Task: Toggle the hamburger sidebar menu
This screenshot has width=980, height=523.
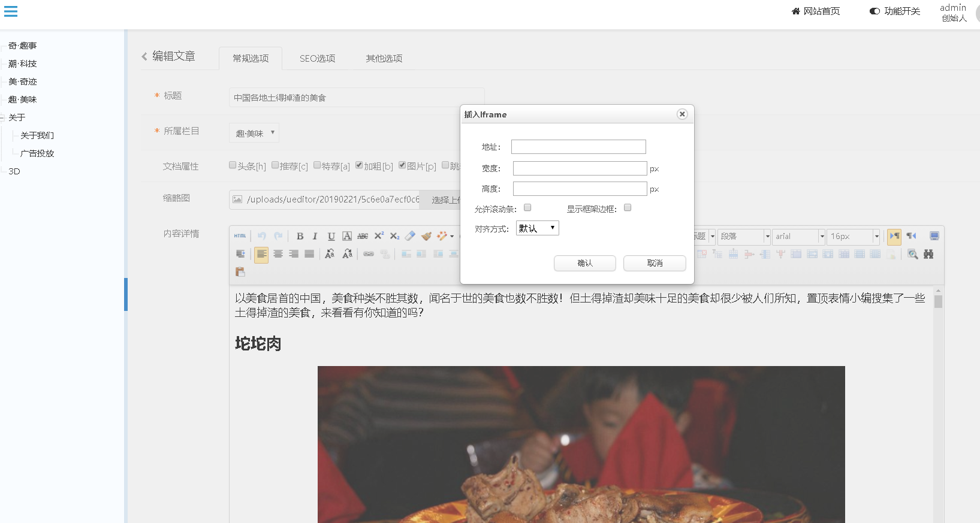Action: tap(11, 11)
